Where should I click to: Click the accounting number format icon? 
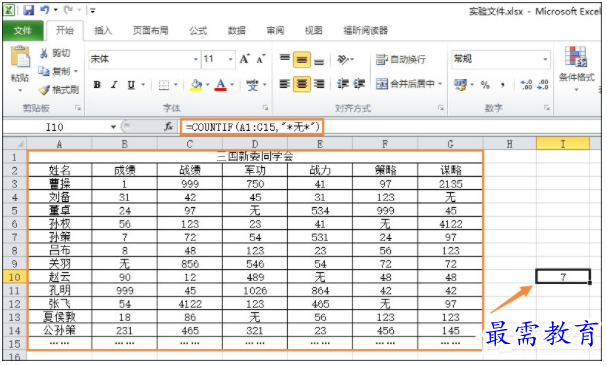point(461,84)
